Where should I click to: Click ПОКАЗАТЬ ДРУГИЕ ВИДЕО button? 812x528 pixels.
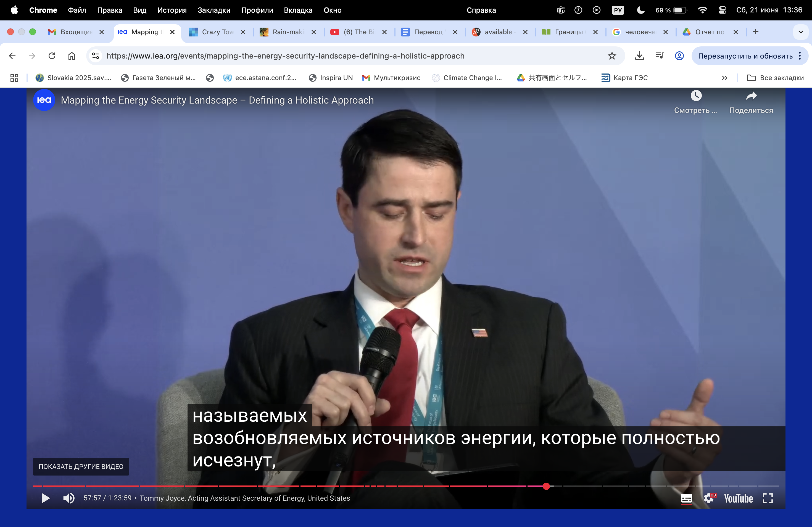pyautogui.click(x=81, y=467)
